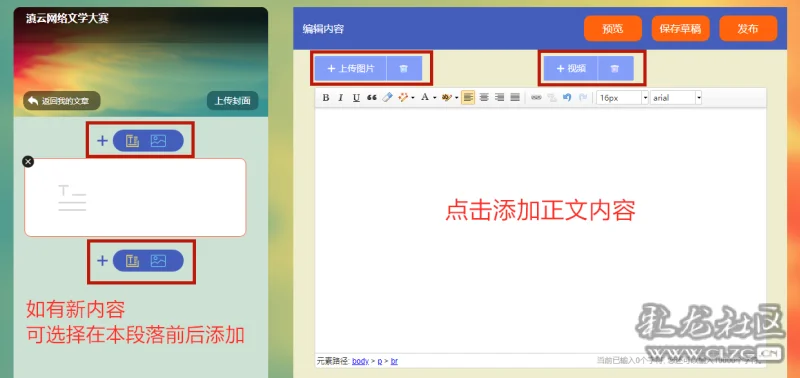Save the draft with 保存草稿
This screenshot has width=800, height=378.
click(681, 29)
